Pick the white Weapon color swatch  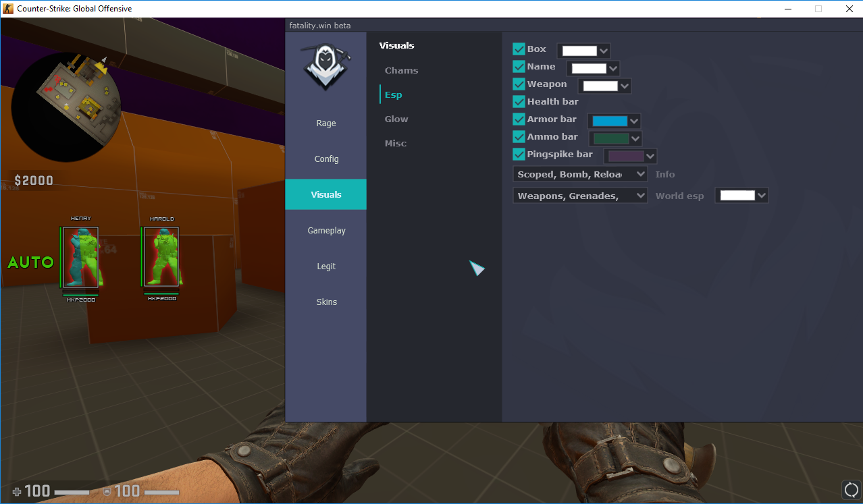click(600, 86)
